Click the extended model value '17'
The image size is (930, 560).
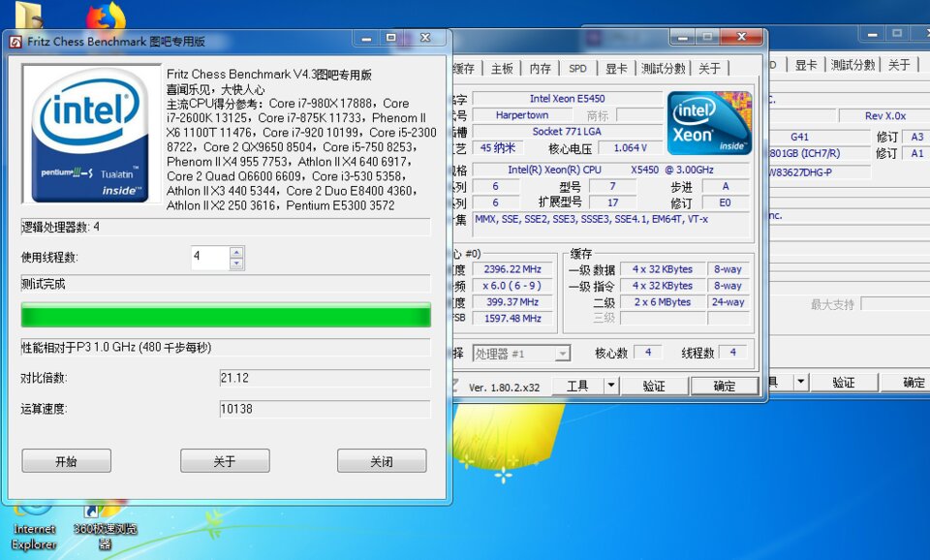[x=612, y=202]
